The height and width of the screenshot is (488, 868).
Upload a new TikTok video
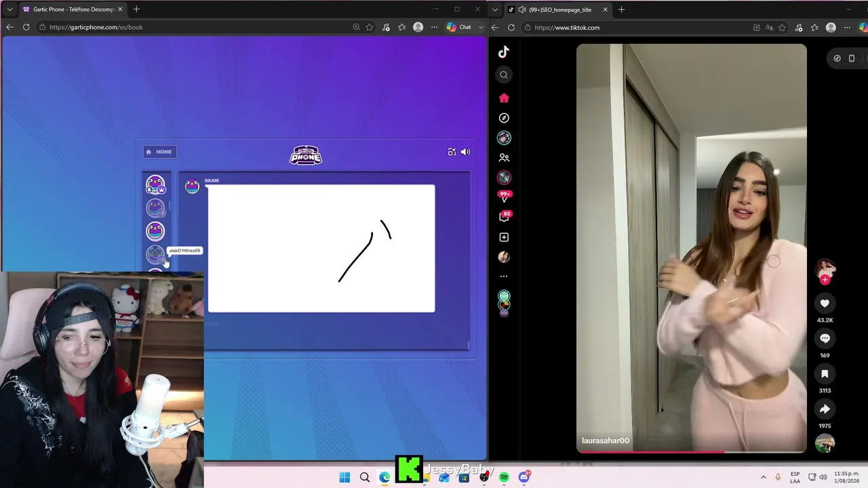click(504, 237)
